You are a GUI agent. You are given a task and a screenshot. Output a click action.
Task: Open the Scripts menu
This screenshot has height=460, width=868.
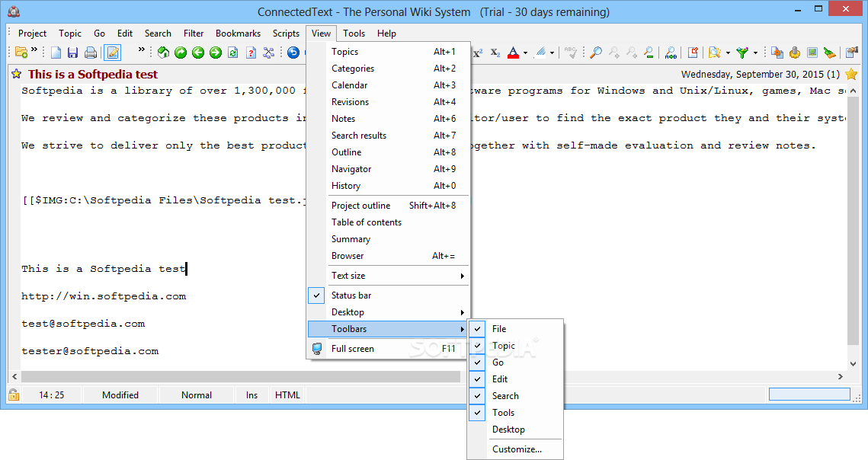coord(286,34)
